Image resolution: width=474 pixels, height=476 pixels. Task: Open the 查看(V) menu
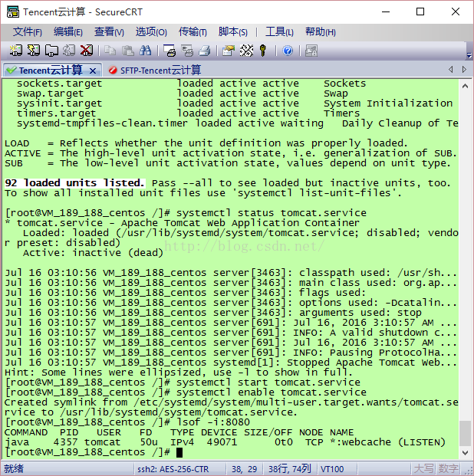tap(109, 31)
